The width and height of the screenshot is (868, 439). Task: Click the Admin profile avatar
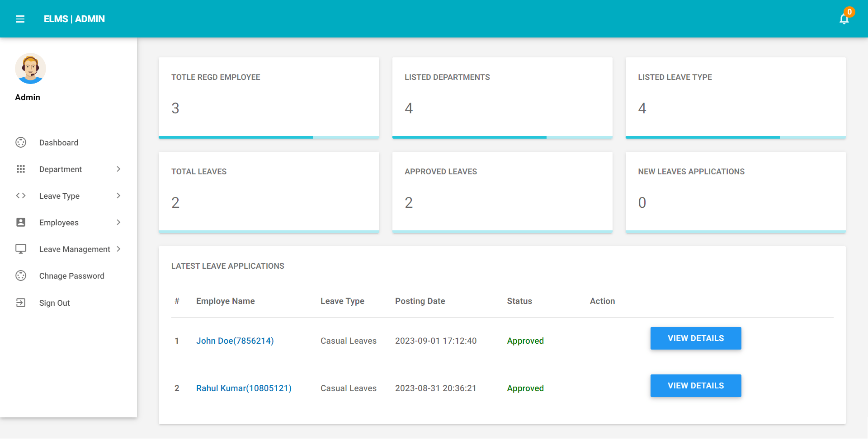coord(30,68)
